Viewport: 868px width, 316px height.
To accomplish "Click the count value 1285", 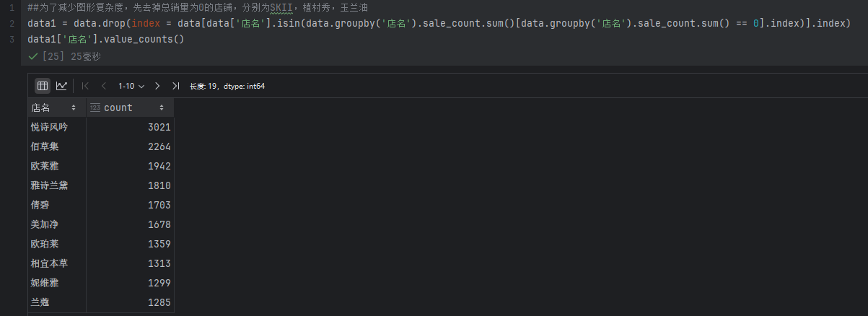I will tap(159, 302).
